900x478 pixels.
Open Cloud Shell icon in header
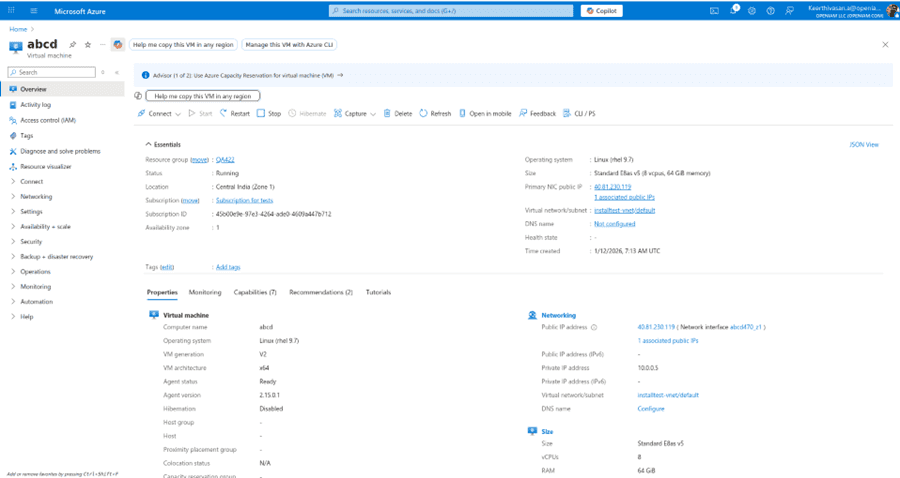tap(714, 11)
